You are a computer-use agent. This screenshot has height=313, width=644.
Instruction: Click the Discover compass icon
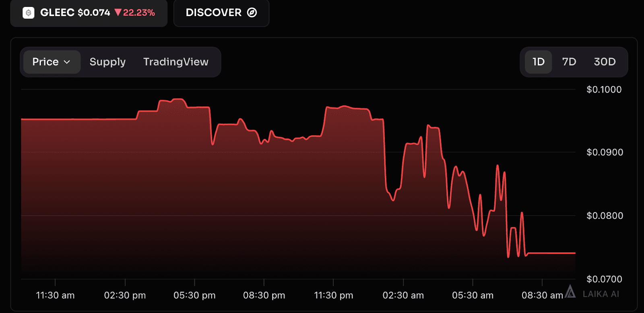(x=252, y=12)
